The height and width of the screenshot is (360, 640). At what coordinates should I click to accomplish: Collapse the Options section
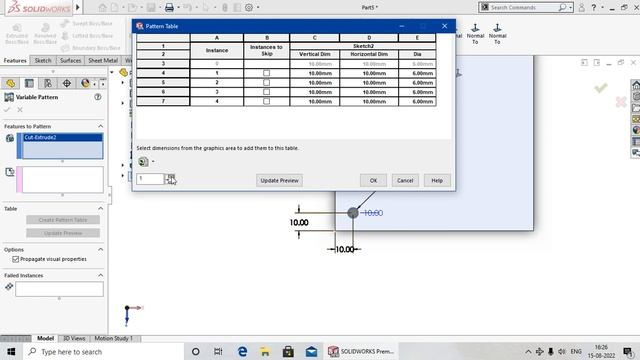coord(100,249)
